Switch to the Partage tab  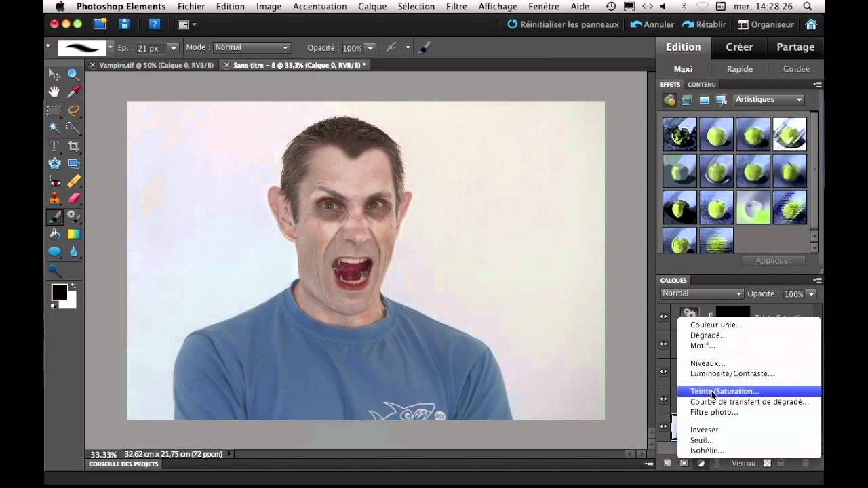pos(795,47)
